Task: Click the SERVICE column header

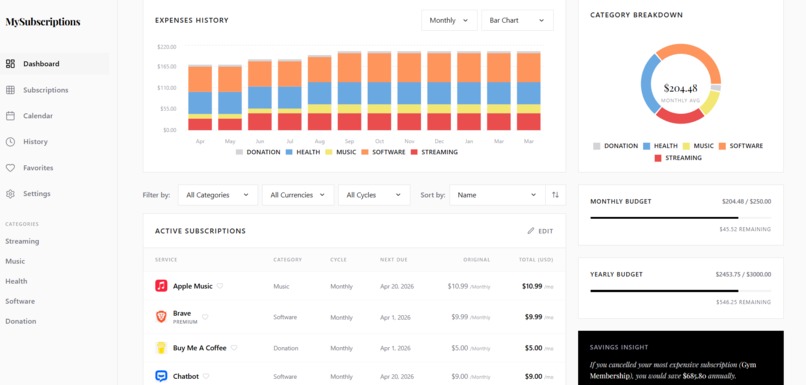Action: pos(166,260)
